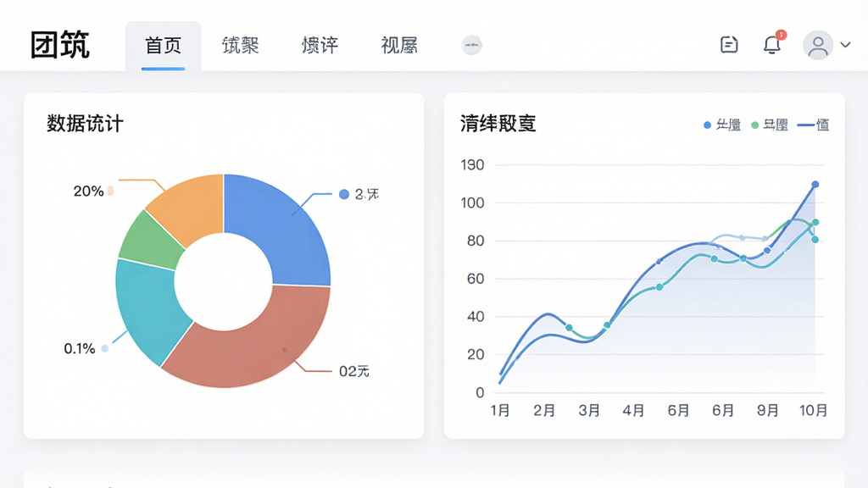Open the document notes icon in header
The height and width of the screenshot is (488, 868).
coord(729,44)
